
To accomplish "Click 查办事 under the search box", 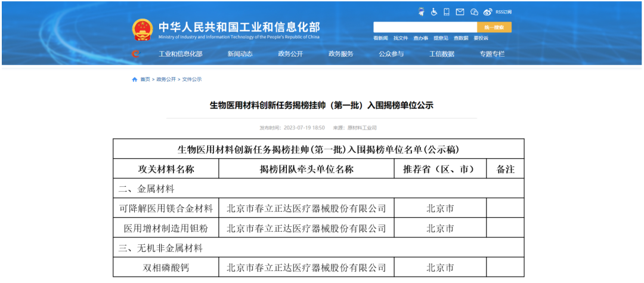I will (420, 38).
